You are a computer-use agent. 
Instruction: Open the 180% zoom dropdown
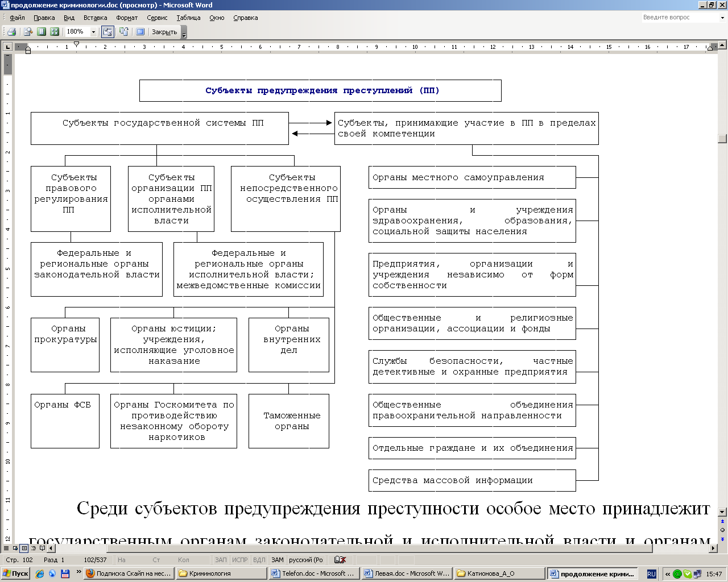pyautogui.click(x=94, y=32)
